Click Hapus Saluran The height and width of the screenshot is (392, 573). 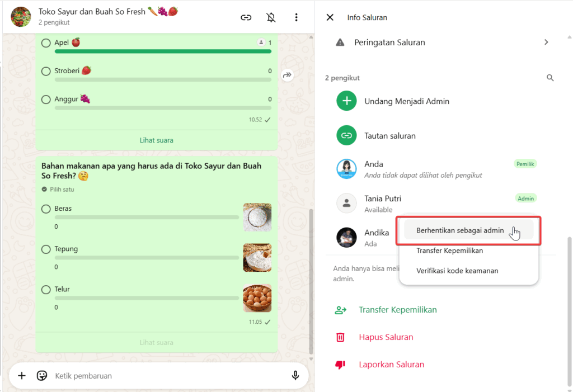(386, 337)
